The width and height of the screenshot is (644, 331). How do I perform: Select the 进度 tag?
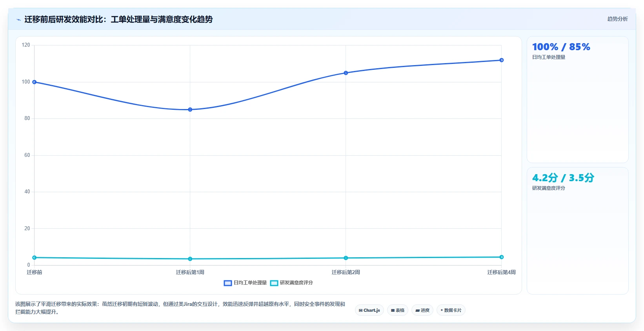point(422,310)
